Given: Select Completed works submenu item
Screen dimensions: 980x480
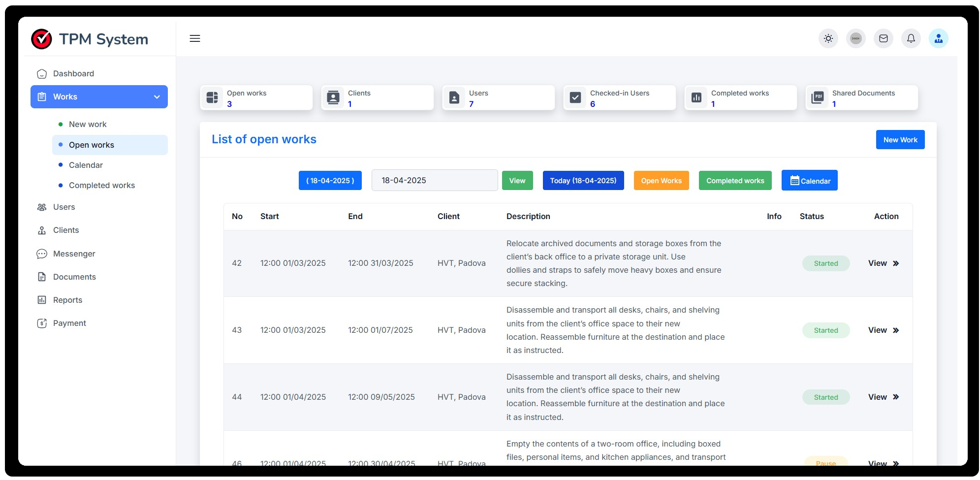Looking at the screenshot, I should pyautogui.click(x=101, y=186).
